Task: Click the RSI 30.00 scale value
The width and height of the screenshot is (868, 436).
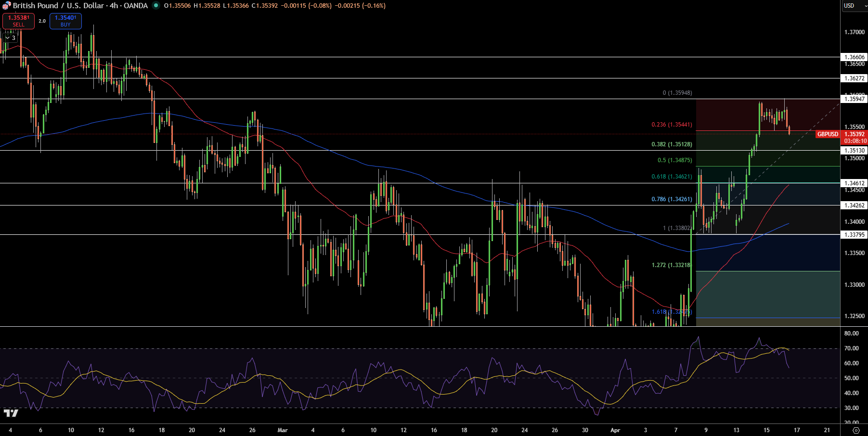Action: click(851, 408)
